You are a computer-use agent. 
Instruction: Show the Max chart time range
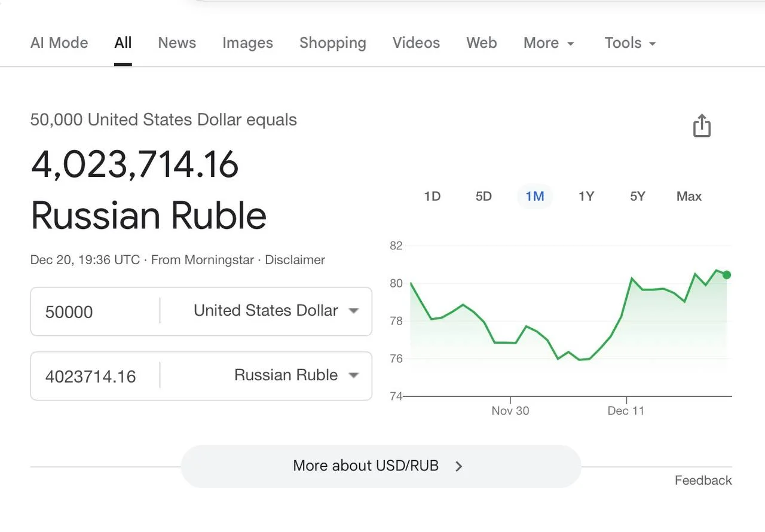[689, 196]
